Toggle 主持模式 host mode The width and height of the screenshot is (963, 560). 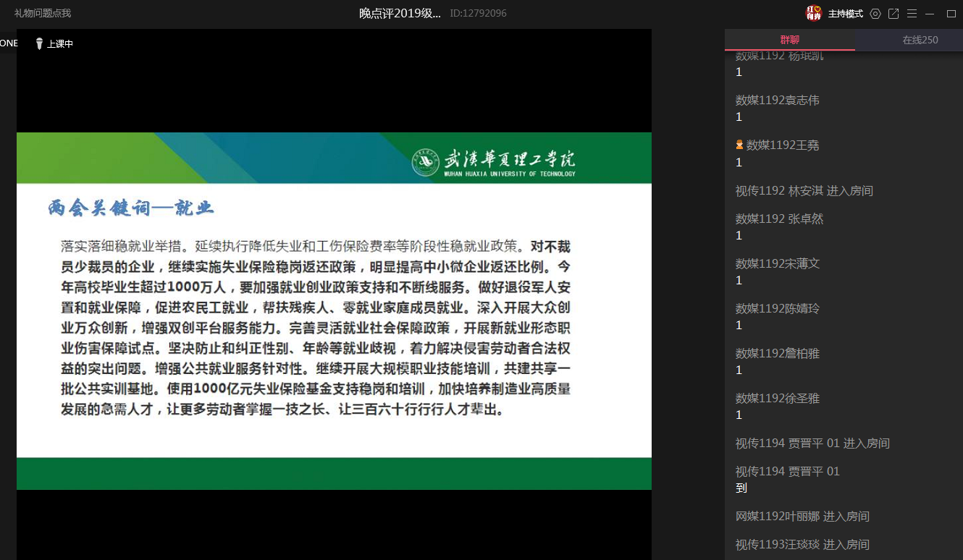pos(845,14)
